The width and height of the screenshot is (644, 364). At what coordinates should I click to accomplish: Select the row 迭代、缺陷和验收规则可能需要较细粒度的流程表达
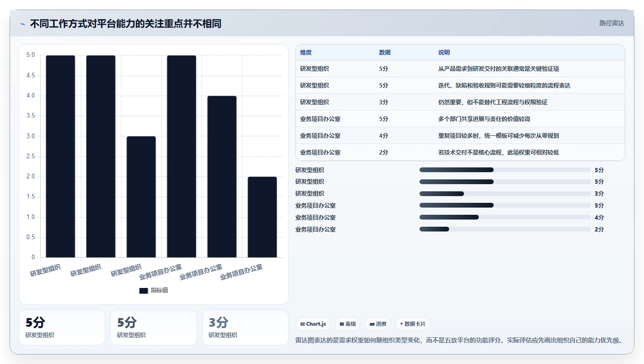point(460,86)
